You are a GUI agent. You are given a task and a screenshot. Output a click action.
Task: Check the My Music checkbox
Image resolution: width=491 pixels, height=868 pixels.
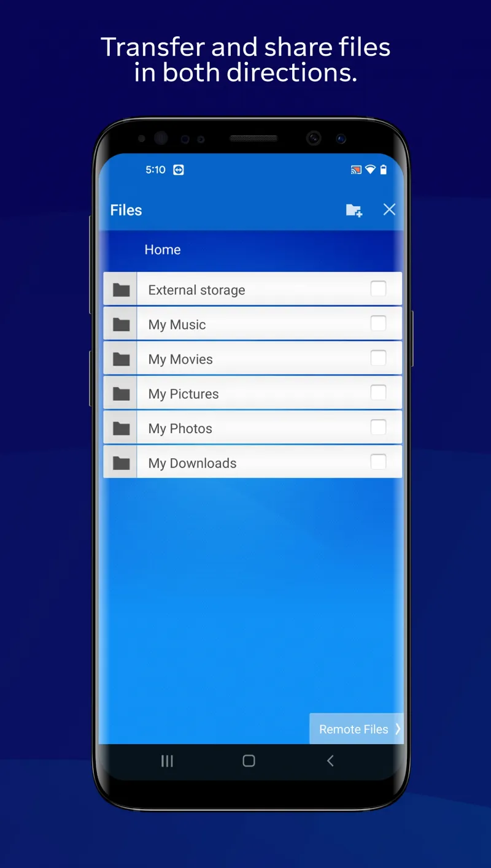379,323
